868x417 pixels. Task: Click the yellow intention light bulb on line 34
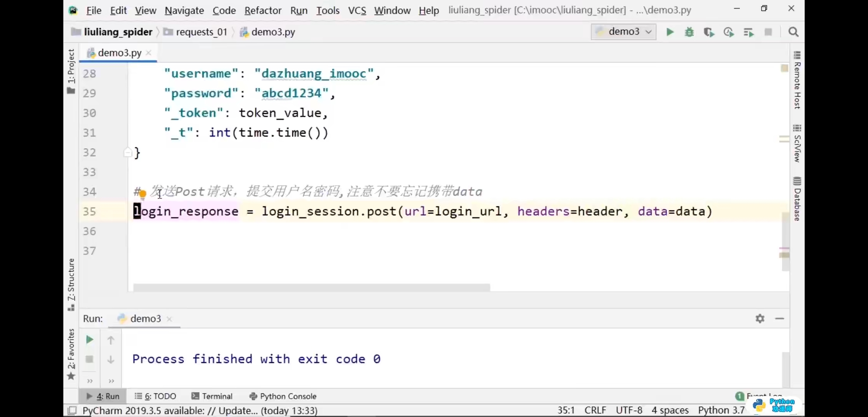click(x=143, y=194)
